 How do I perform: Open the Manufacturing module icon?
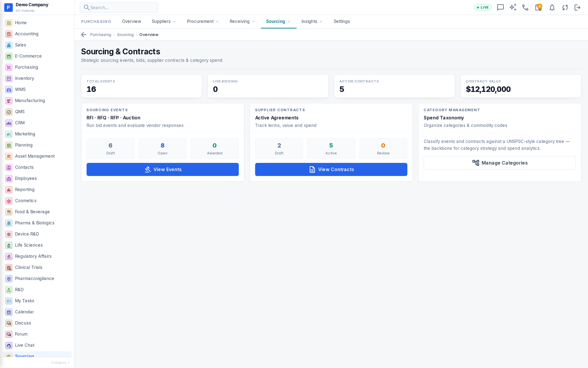coord(9,101)
